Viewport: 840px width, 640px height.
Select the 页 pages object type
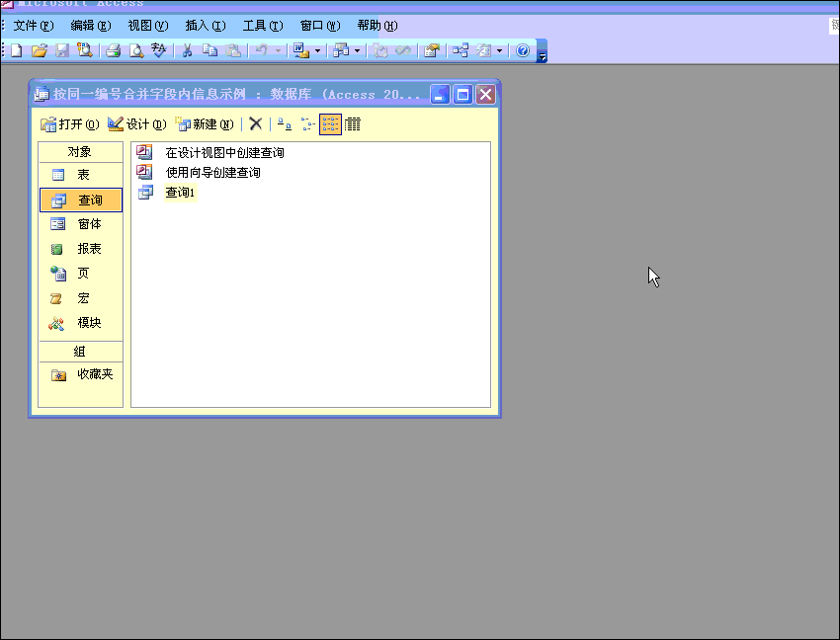(x=80, y=274)
